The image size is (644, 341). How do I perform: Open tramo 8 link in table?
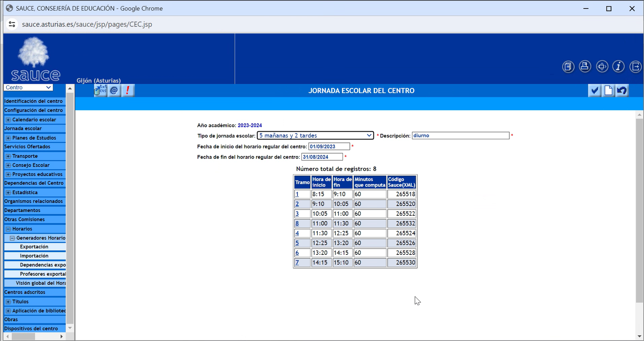coord(297,223)
